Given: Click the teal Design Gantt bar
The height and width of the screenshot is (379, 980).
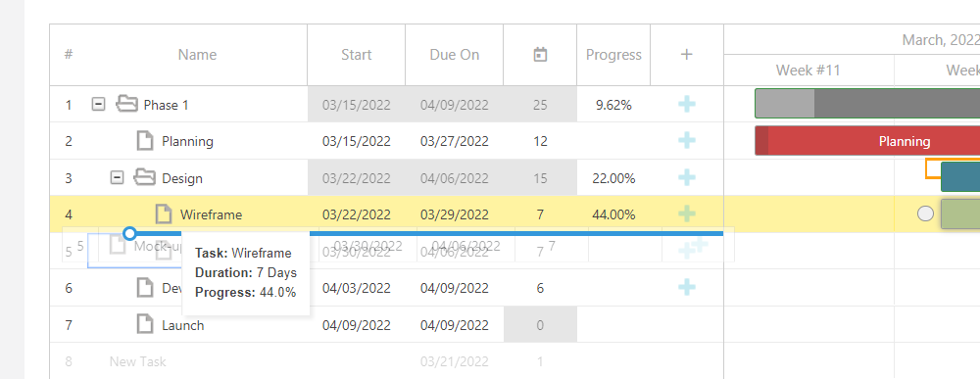Looking at the screenshot, I should pyautogui.click(x=960, y=176).
